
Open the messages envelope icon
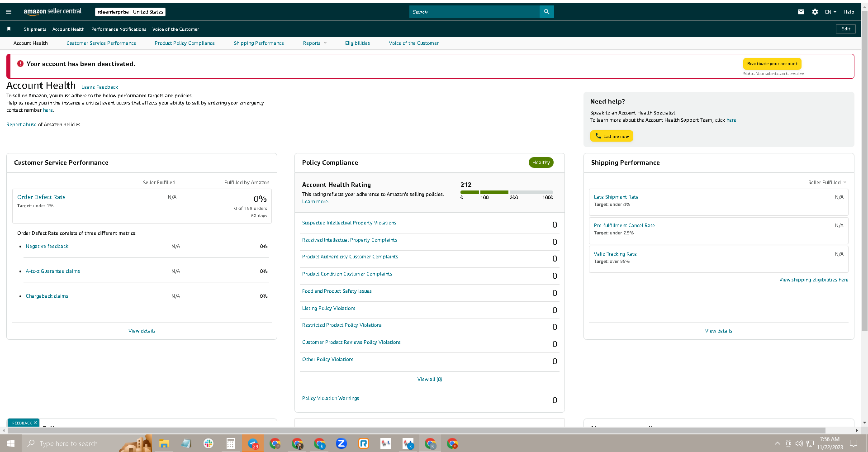point(801,12)
